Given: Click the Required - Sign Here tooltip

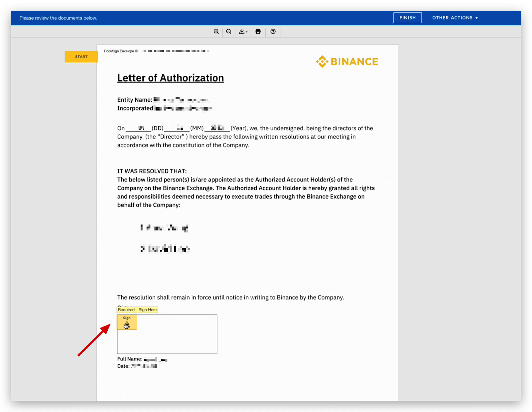Looking at the screenshot, I should [x=137, y=310].
